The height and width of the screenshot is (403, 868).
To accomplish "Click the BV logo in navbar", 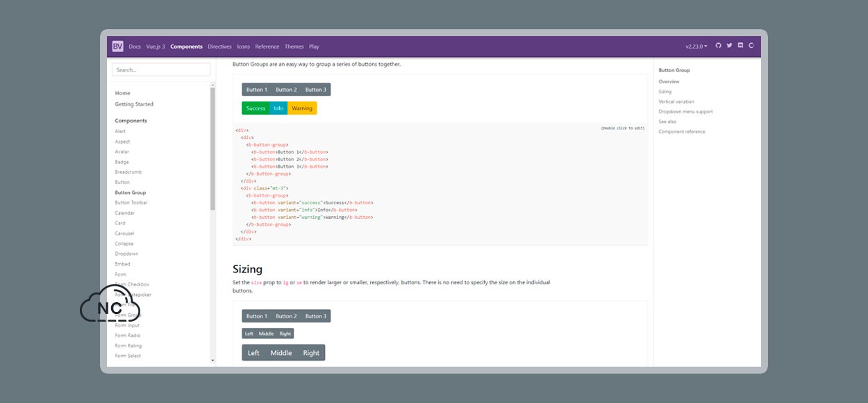I will pos(117,47).
